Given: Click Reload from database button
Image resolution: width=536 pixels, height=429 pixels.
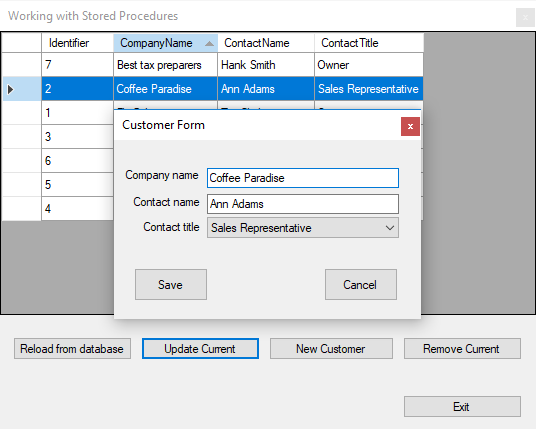Looking at the screenshot, I should point(72,349).
